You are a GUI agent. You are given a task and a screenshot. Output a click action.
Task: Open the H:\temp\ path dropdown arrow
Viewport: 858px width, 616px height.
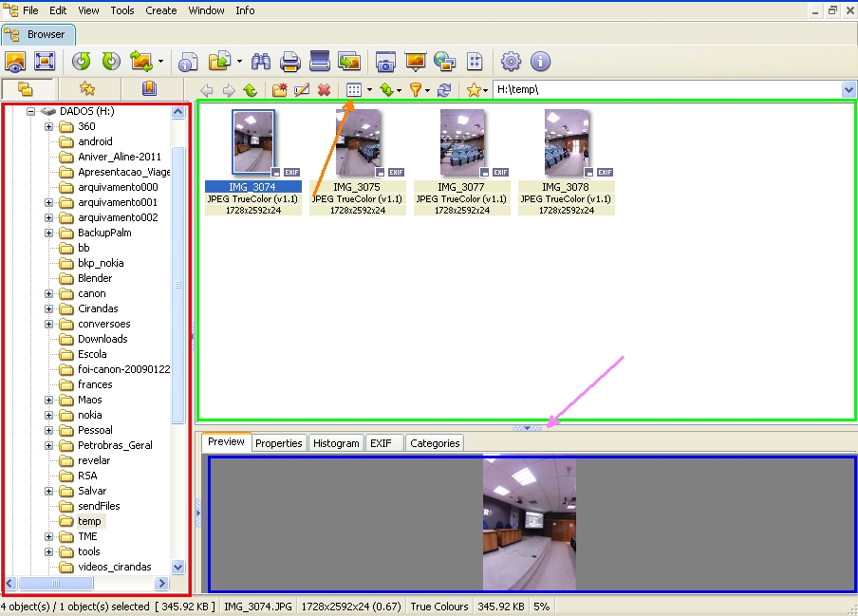(849, 89)
